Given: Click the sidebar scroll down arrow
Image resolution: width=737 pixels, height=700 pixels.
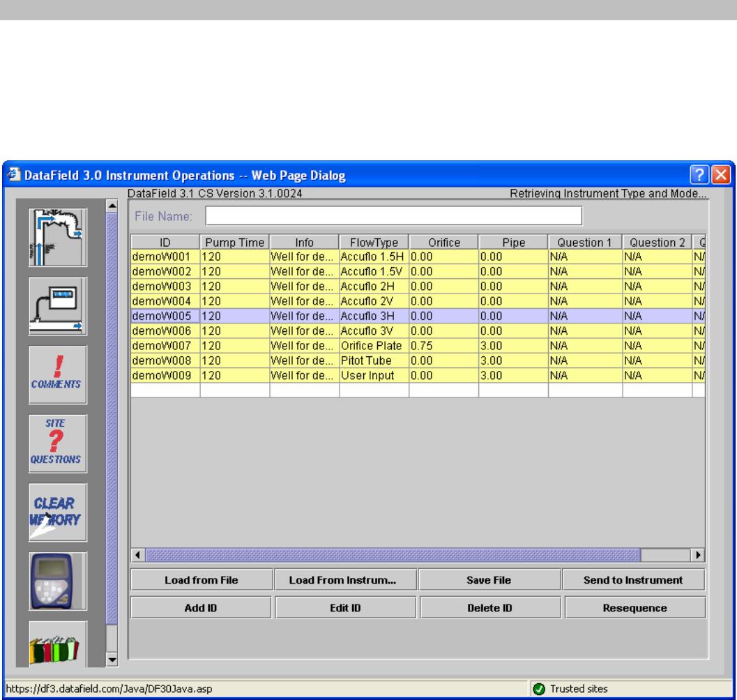Looking at the screenshot, I should coord(112,659).
